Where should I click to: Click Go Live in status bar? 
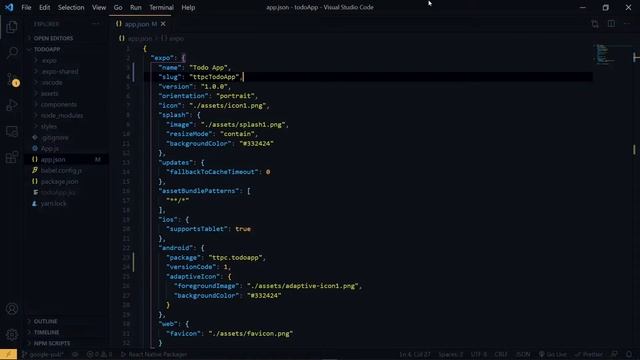(x=552, y=354)
